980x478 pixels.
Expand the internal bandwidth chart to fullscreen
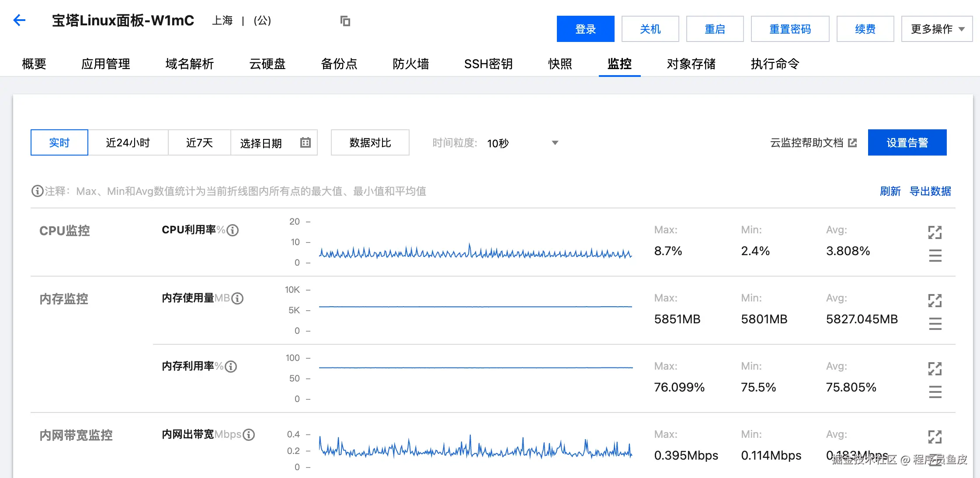tap(935, 437)
